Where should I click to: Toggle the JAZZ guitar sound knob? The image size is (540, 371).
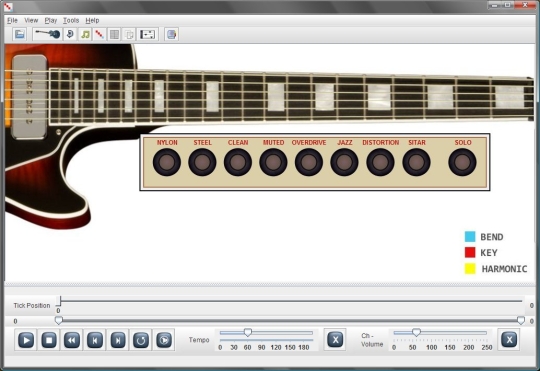[x=344, y=162]
